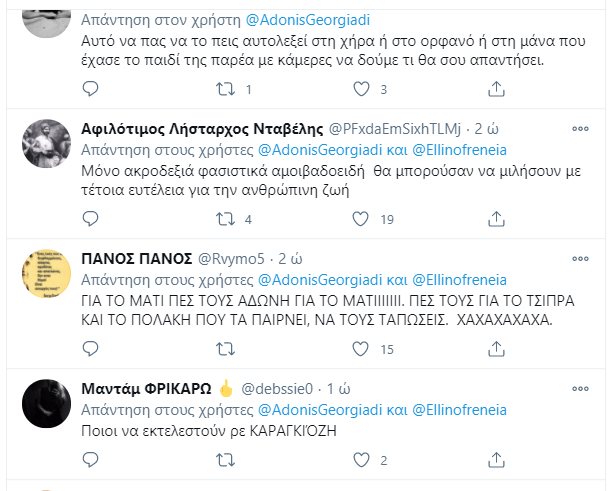This screenshot has width=611, height=491.
Task: Retweet the Μαντάμ ΦΡΙΚΑΡΩ tweet
Action: [x=225, y=460]
